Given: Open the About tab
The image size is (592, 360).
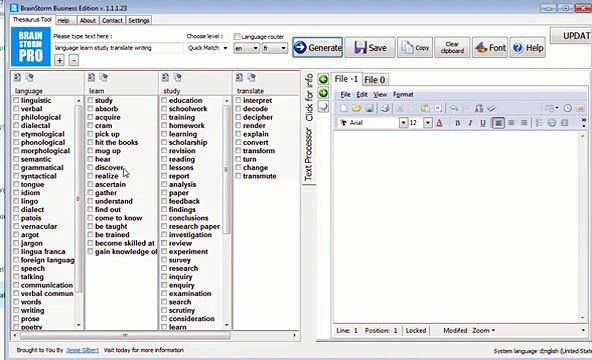Looking at the screenshot, I should coord(88,21).
